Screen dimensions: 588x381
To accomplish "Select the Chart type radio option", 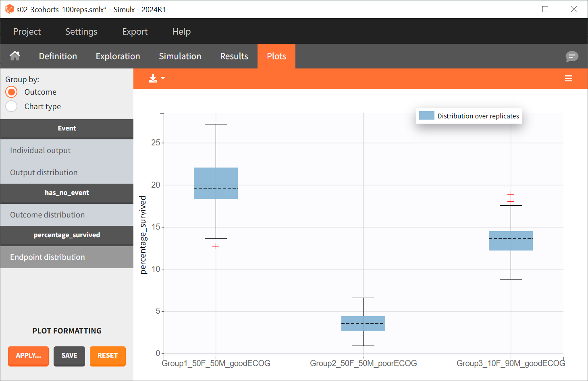I will 12,106.
